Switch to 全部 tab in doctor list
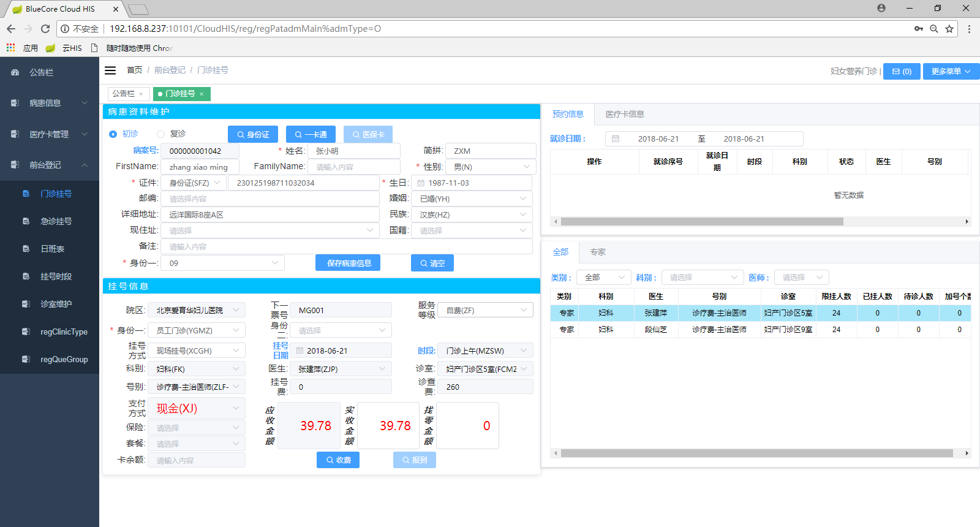The image size is (980, 527). click(x=560, y=252)
